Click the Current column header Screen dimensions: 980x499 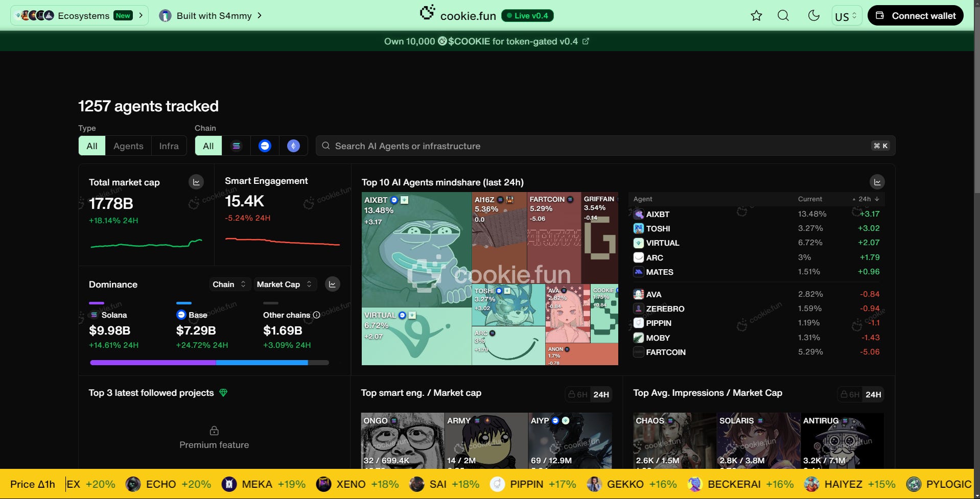(x=810, y=199)
